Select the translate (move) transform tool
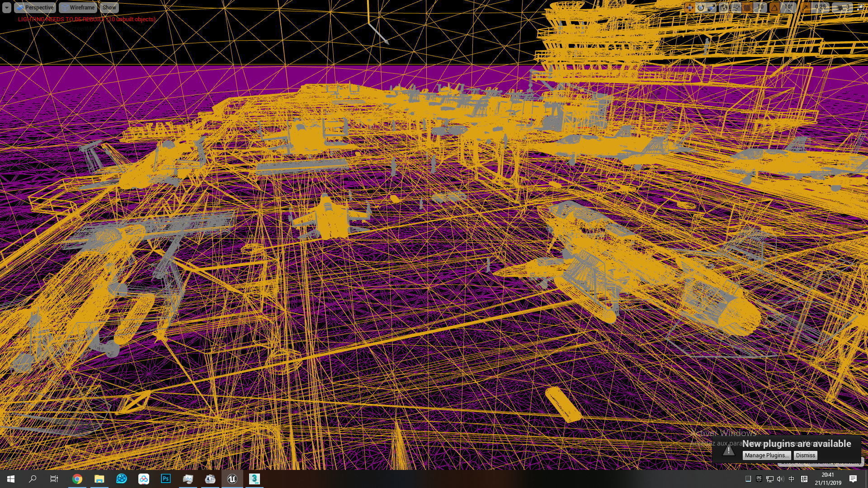 point(690,8)
